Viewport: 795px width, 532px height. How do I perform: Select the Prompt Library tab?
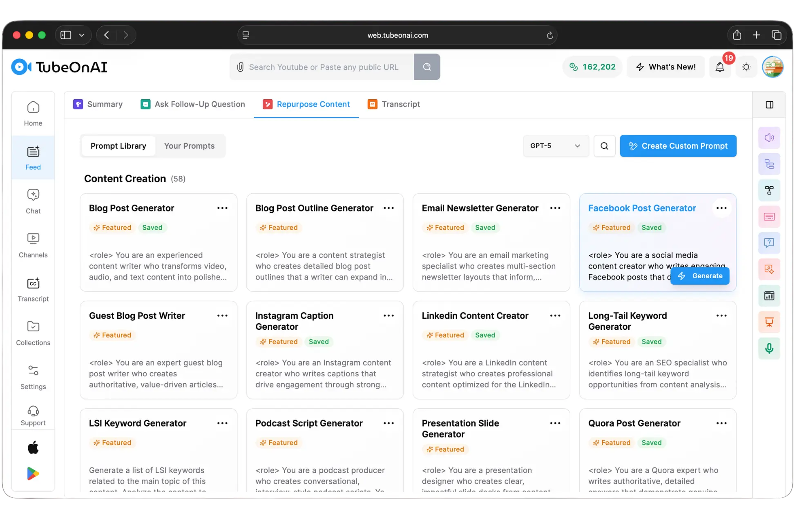click(x=118, y=146)
